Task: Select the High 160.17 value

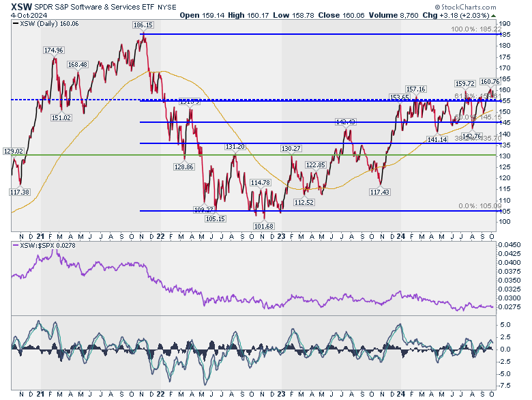Action: click(x=248, y=15)
